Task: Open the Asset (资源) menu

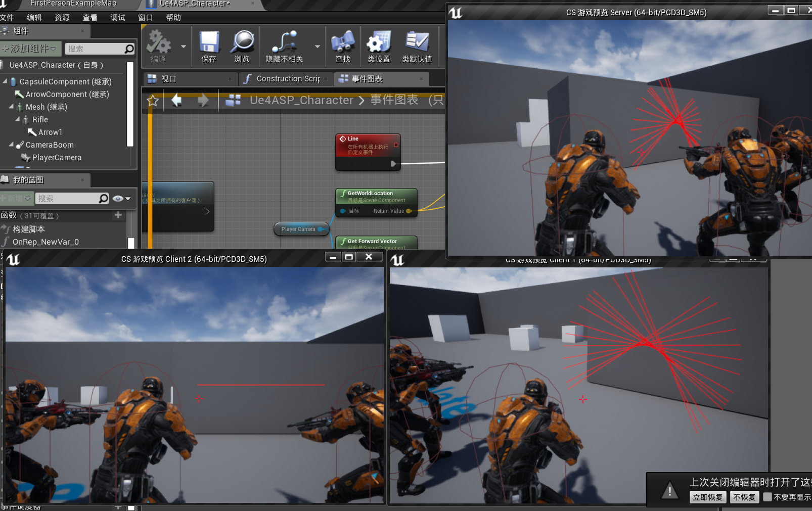Action: point(62,17)
